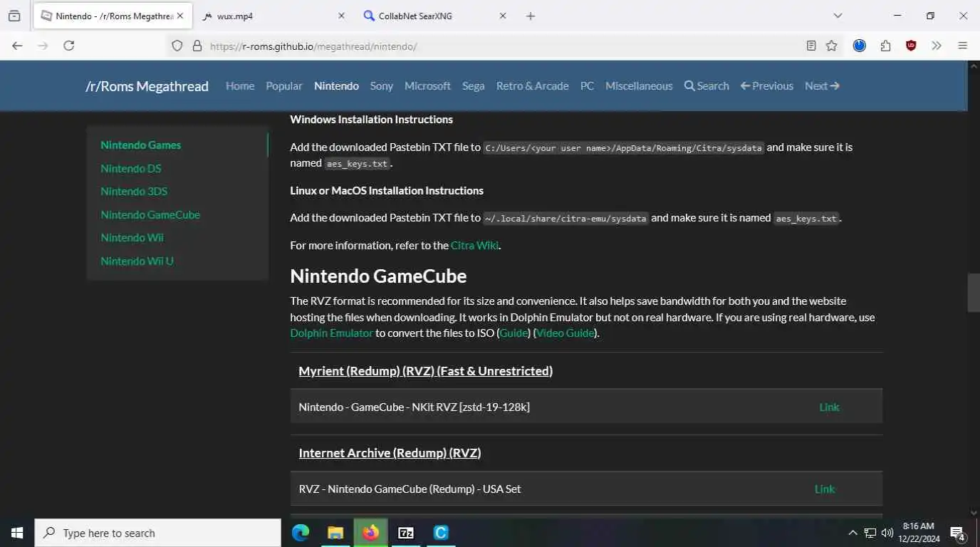Reload the current page
The height and width of the screenshot is (547, 980).
69,46
